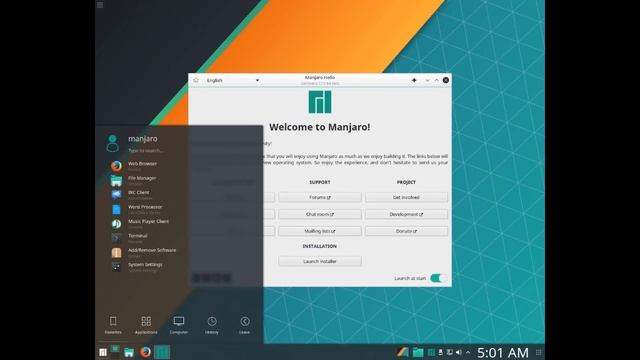
Task: Select Manjaro Hello task in taskbar
Action: click(162, 352)
